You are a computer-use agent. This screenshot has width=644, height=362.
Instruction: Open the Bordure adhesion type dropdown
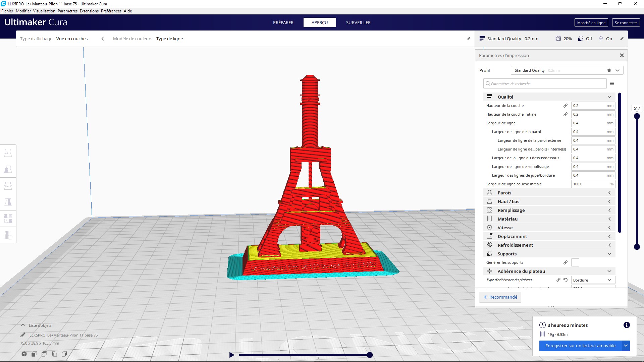click(593, 280)
